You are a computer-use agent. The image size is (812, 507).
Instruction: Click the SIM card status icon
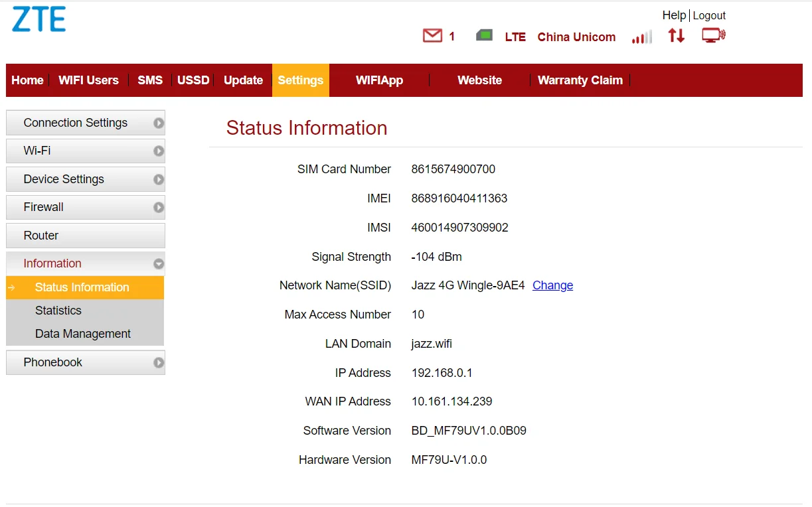click(484, 35)
